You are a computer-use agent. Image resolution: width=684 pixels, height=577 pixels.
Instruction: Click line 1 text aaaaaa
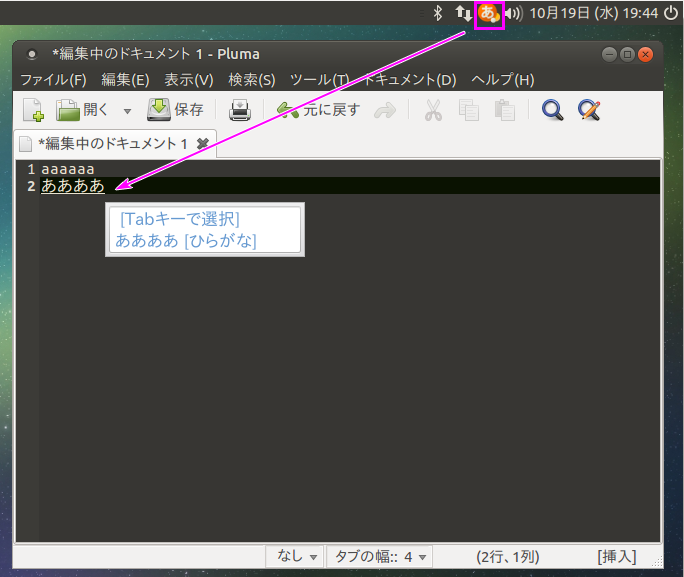(68, 169)
